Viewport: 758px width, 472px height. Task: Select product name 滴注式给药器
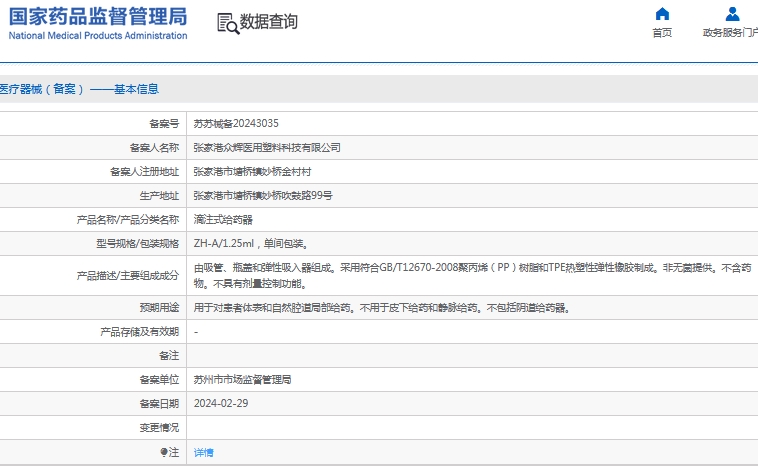223,220
